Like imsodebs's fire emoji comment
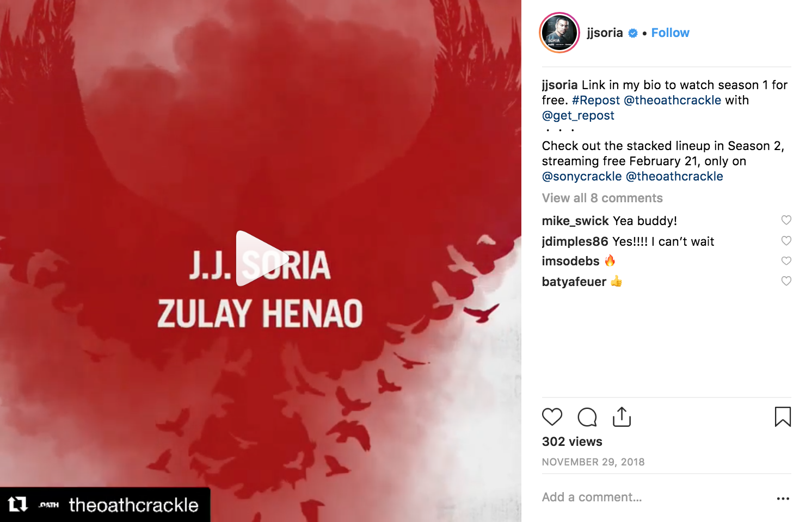The width and height of the screenshot is (812, 522). [x=786, y=260]
